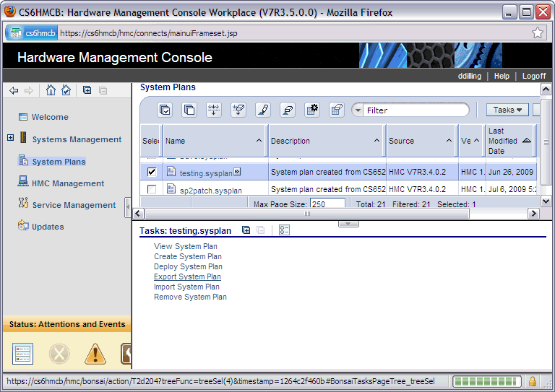Sort by the Name column arrow
Screen dimensions: 555x392
[259, 140]
